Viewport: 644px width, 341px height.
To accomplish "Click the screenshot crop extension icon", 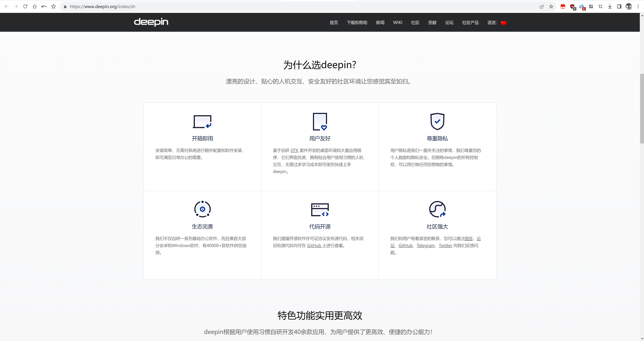I will [x=601, y=6].
